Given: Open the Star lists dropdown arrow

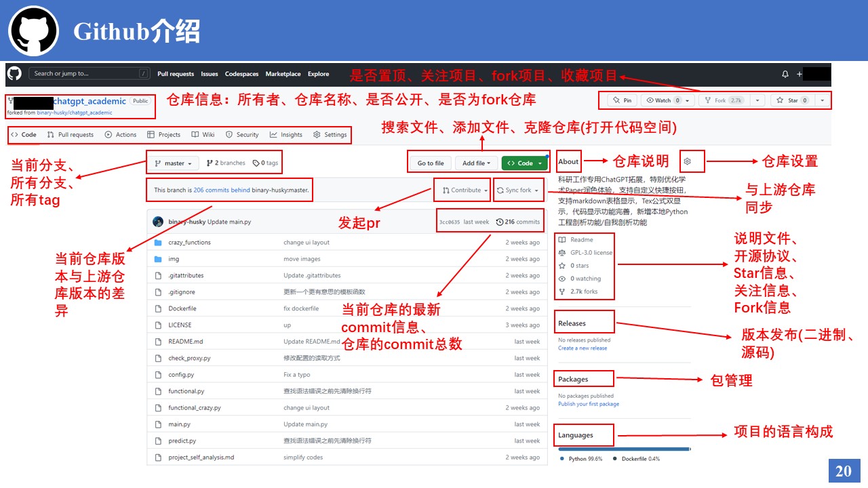Looking at the screenshot, I should 822,100.
